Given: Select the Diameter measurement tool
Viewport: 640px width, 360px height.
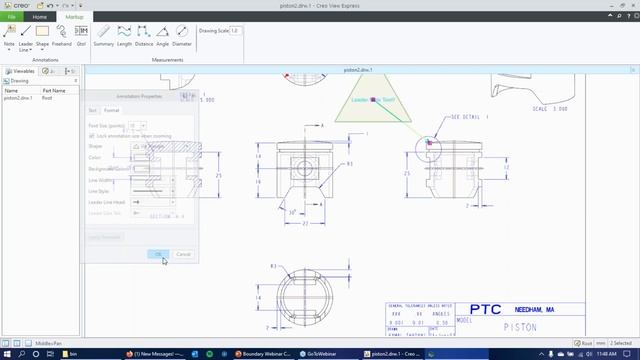Looking at the screenshot, I should [182, 35].
